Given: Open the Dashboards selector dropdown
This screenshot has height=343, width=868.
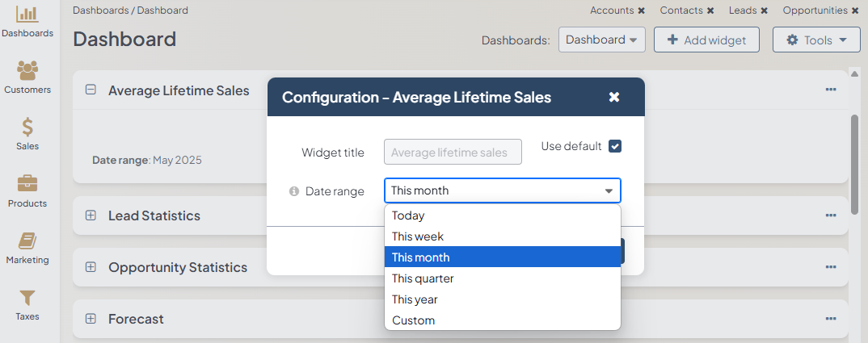Looking at the screenshot, I should 601,40.
